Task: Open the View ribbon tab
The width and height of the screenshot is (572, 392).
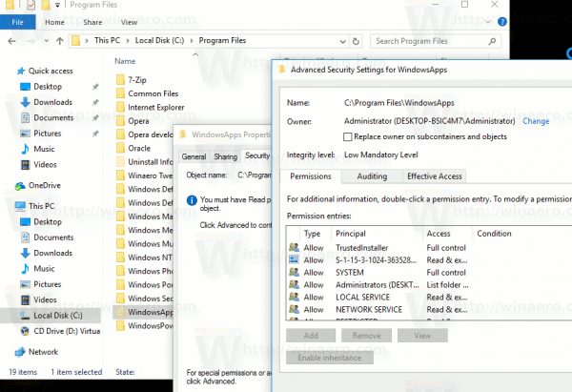Action: coord(129,22)
